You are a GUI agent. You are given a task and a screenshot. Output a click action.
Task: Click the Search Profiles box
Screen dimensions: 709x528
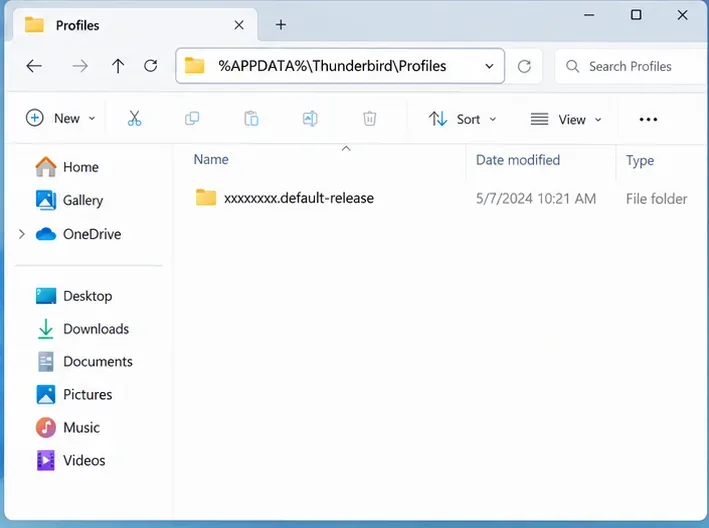(x=630, y=66)
